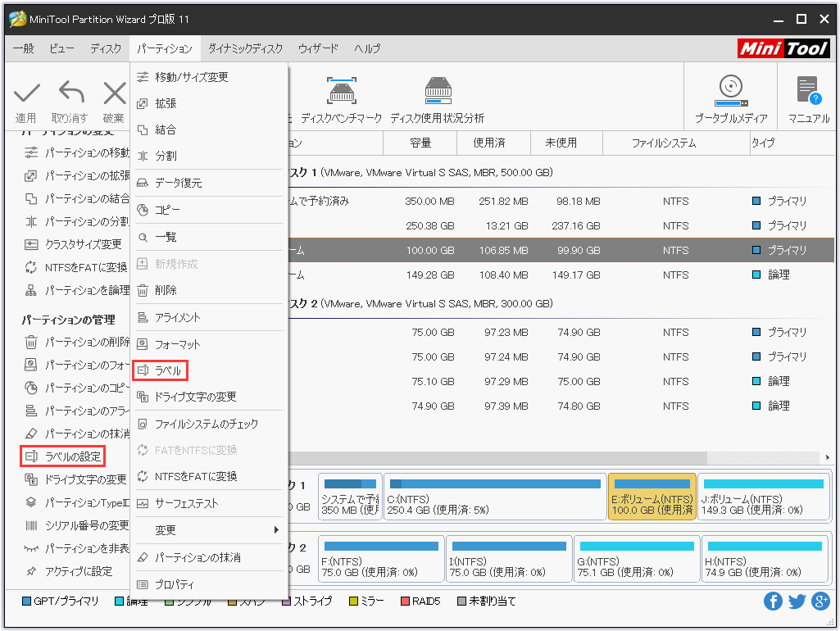Select G:(NTFS) block in disk map
Screen dimensions: 840x631
[x=637, y=559]
